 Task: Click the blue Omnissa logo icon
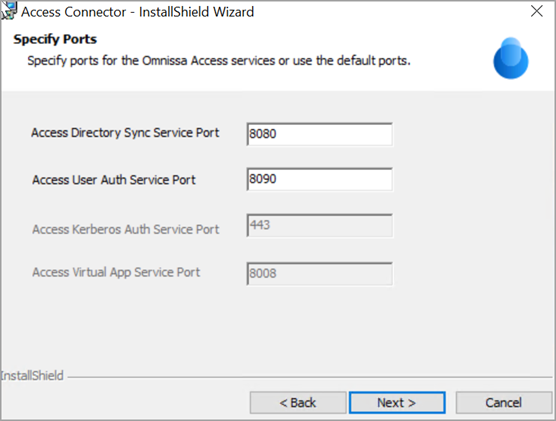point(511,58)
